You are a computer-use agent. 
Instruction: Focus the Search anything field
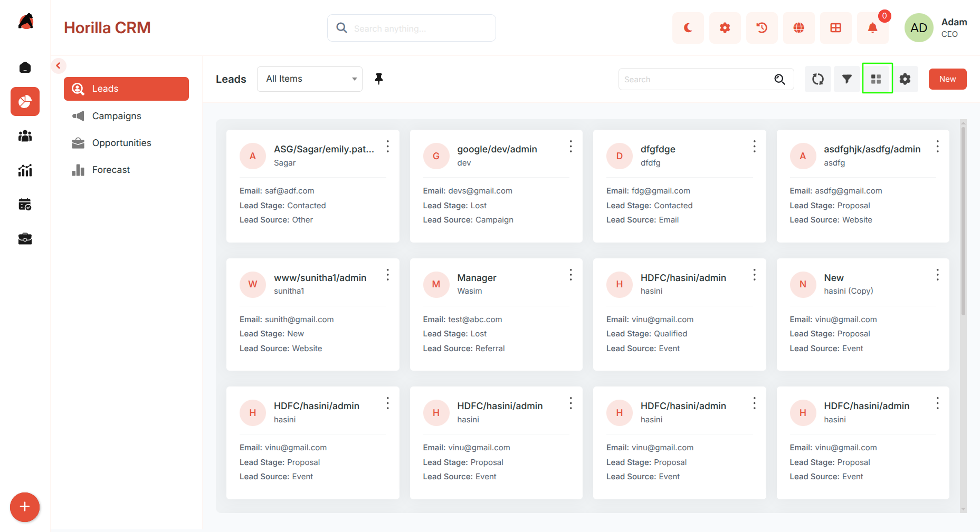412,28
